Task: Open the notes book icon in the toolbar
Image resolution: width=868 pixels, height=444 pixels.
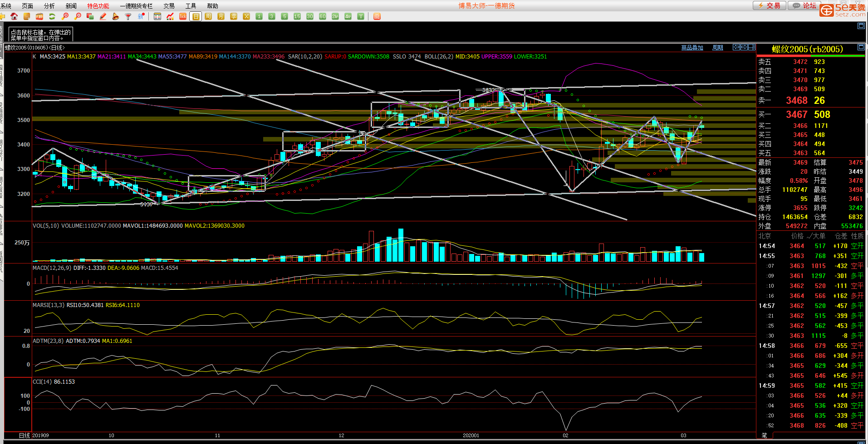Action: tap(27, 16)
